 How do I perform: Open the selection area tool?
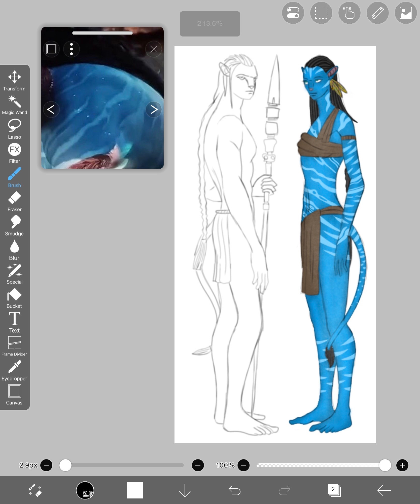click(321, 13)
